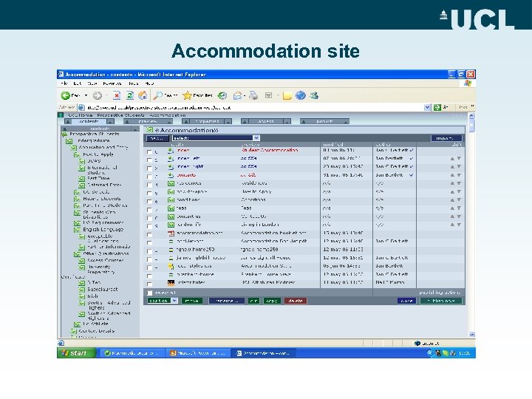The width and height of the screenshot is (532, 399).
Task: Click the IE Back button
Action: pyautogui.click(x=70, y=95)
